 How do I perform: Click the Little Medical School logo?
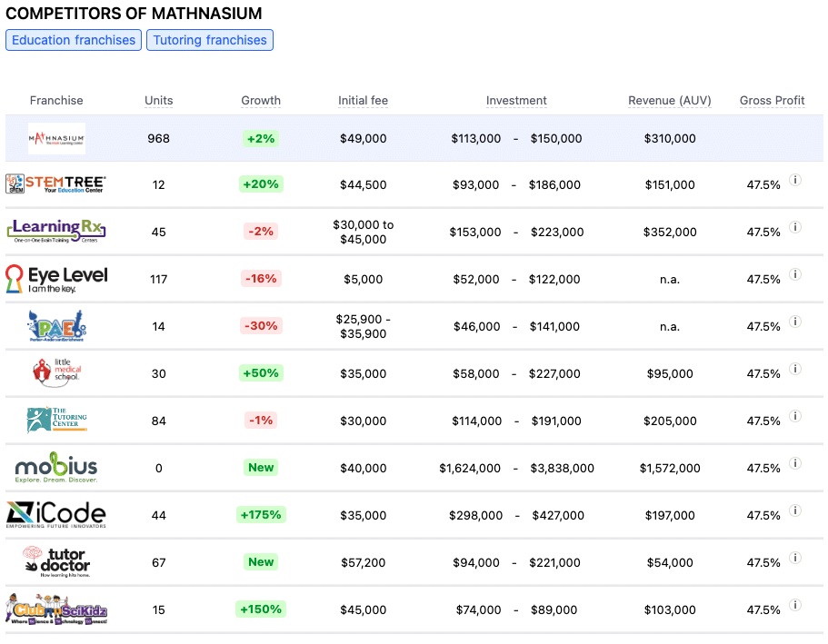56,372
